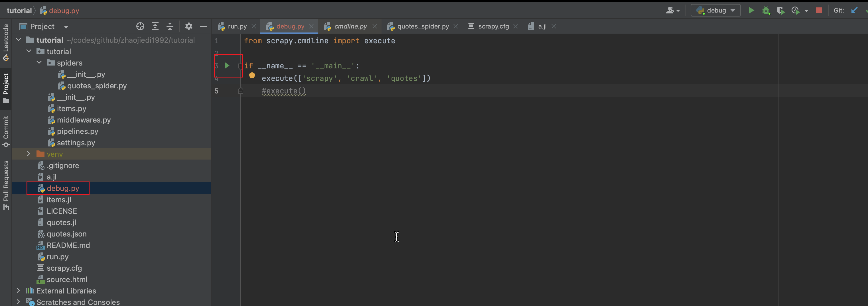The width and height of the screenshot is (868, 306).
Task: Open the Pull Requests tool window
Action: click(x=6, y=185)
